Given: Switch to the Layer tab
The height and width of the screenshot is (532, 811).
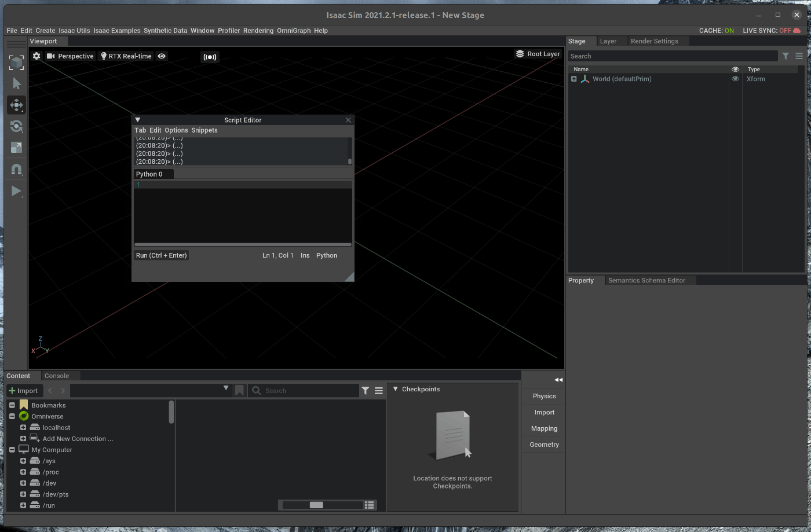Looking at the screenshot, I should (x=608, y=41).
